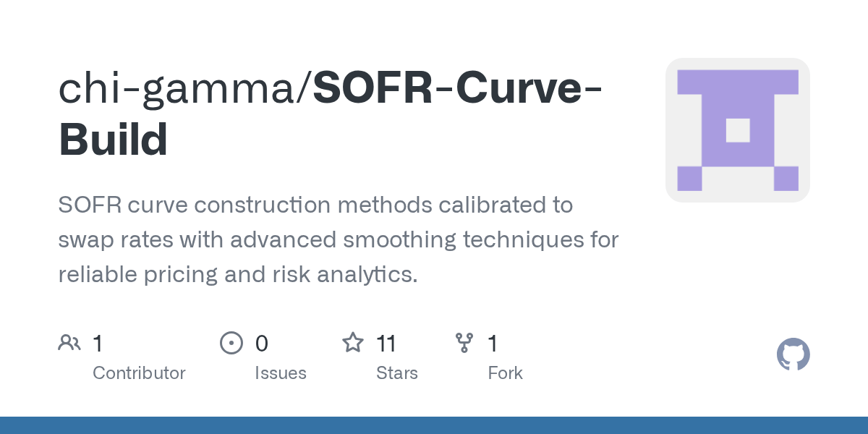This screenshot has width=868, height=434.
Task: Click the word Build in title
Action: (x=113, y=139)
